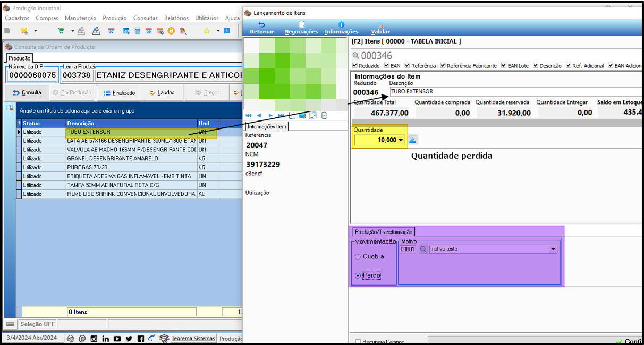Click the envelope icon below item image
The height and width of the screenshot is (345, 644).
(303, 115)
